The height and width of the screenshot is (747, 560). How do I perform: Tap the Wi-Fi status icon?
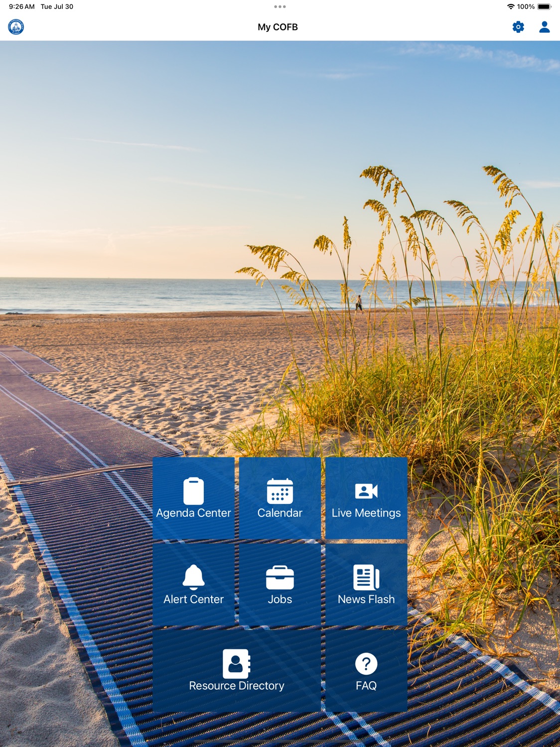point(511,6)
